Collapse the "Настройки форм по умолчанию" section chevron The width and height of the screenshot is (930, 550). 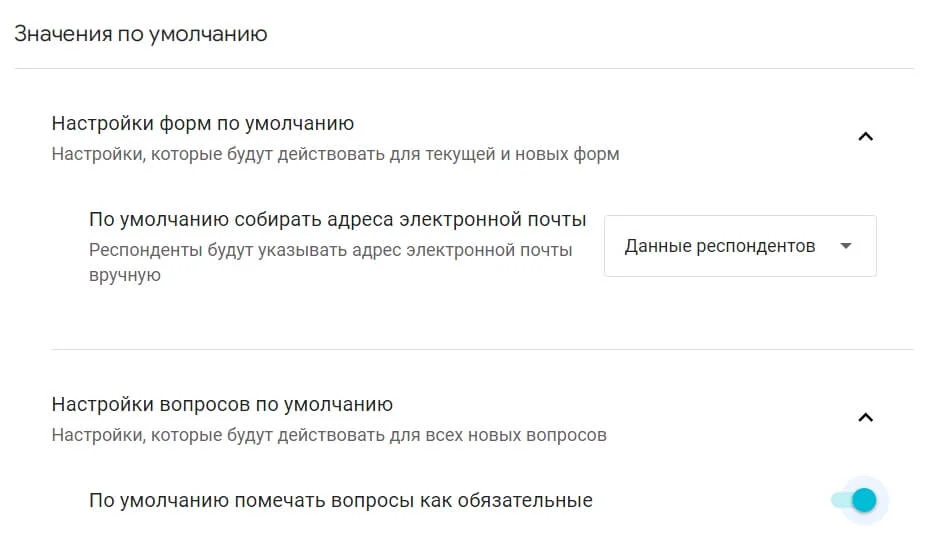[x=866, y=136]
